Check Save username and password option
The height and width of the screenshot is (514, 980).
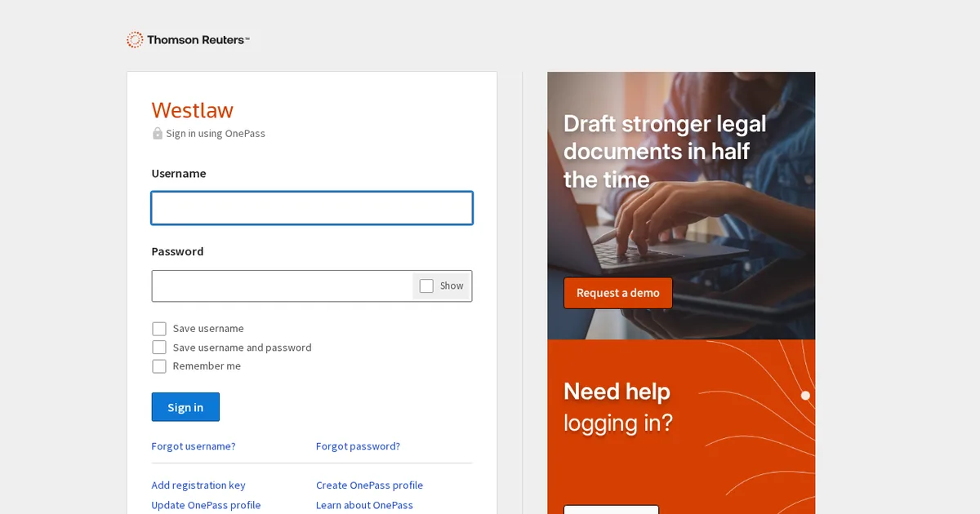pos(159,348)
